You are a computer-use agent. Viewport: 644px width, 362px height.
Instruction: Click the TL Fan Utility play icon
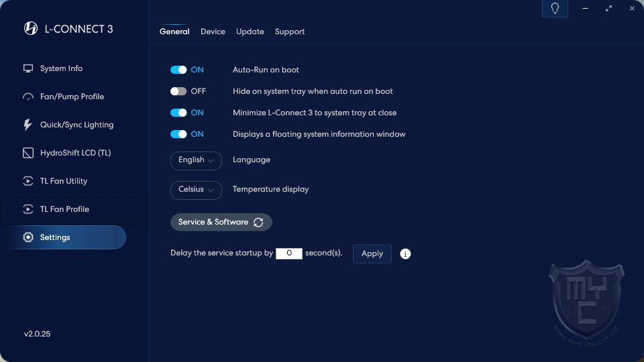pyautogui.click(x=28, y=181)
